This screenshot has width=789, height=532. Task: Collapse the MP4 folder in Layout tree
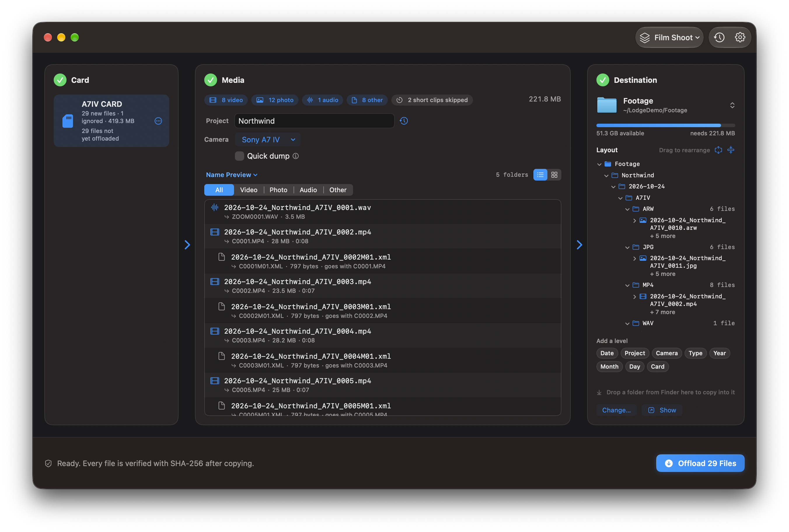627,285
